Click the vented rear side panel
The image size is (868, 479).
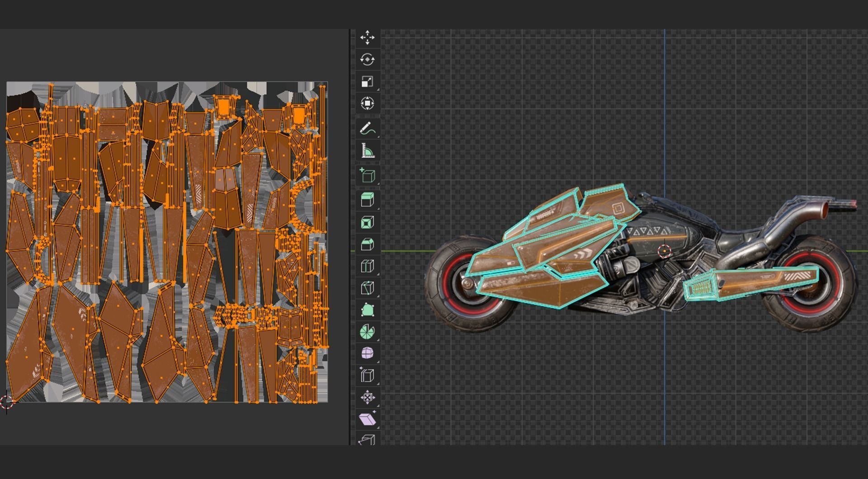pyautogui.click(x=702, y=287)
